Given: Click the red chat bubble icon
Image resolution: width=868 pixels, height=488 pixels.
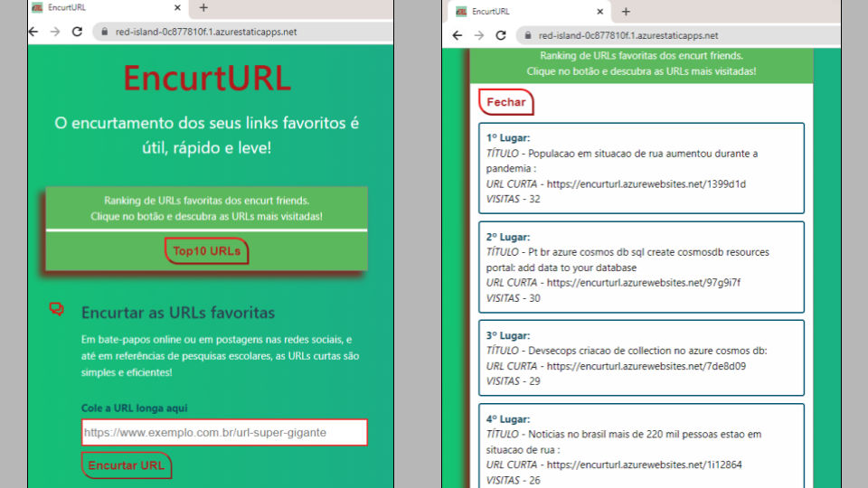Looking at the screenshot, I should click(x=56, y=309).
